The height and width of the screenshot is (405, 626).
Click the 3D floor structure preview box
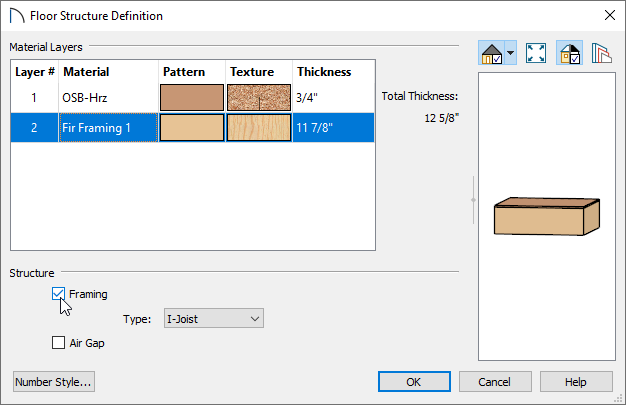547,216
